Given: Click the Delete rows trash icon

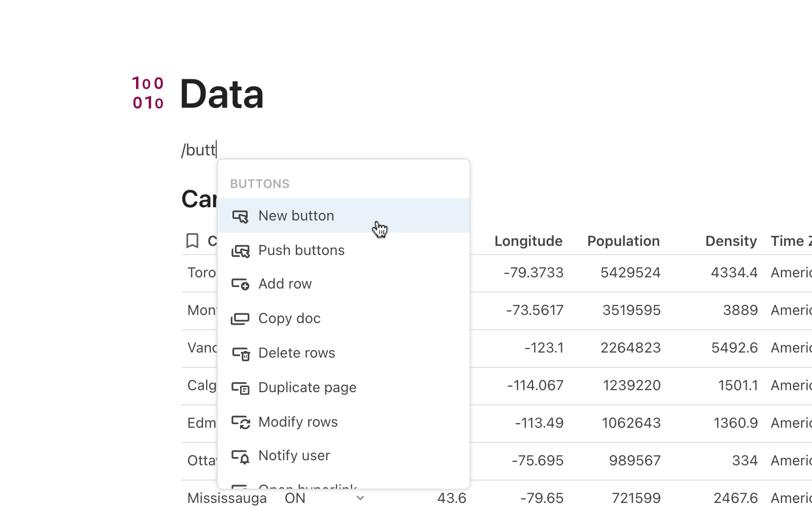Looking at the screenshot, I should (241, 353).
